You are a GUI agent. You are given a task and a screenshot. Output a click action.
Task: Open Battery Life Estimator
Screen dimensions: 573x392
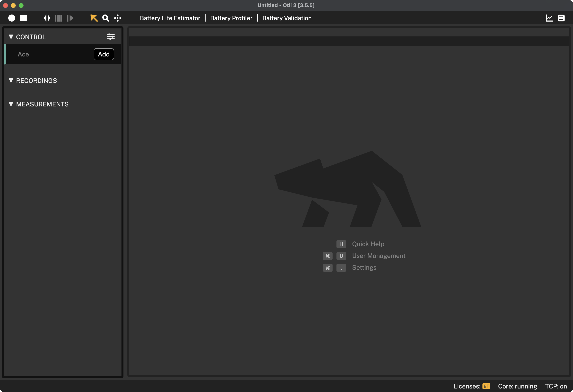[170, 18]
